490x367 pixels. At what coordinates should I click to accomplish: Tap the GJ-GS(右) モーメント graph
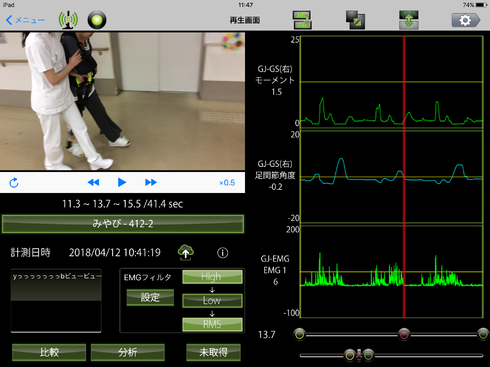392,82
